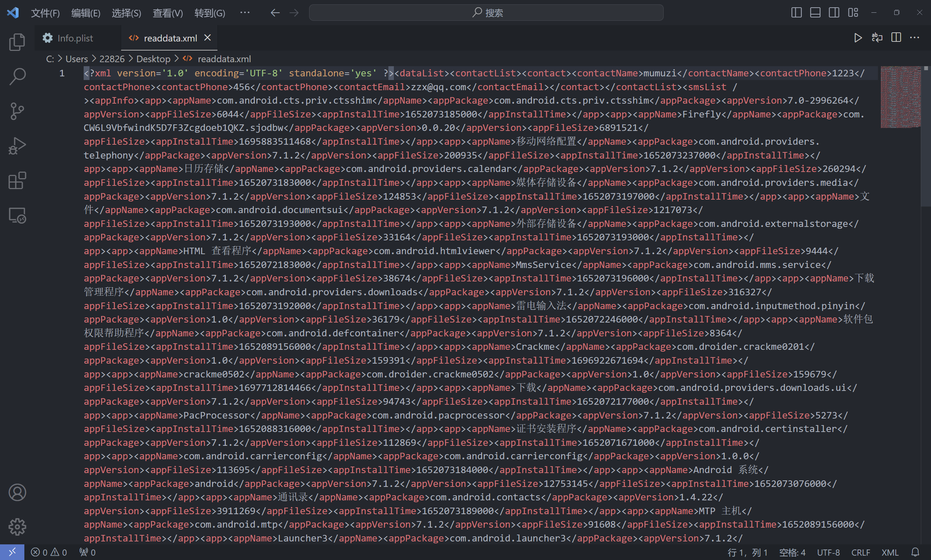The height and width of the screenshot is (560, 931).
Task: Open the Explorer view in activity bar
Action: point(17,41)
